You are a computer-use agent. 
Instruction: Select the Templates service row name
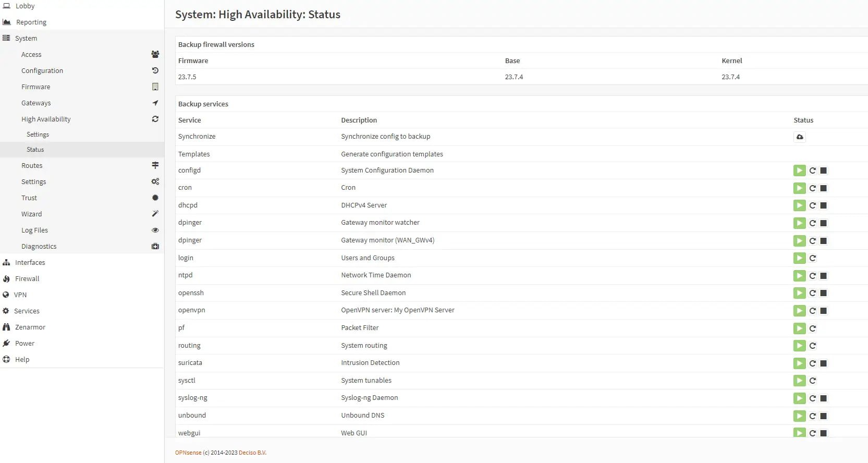click(194, 154)
